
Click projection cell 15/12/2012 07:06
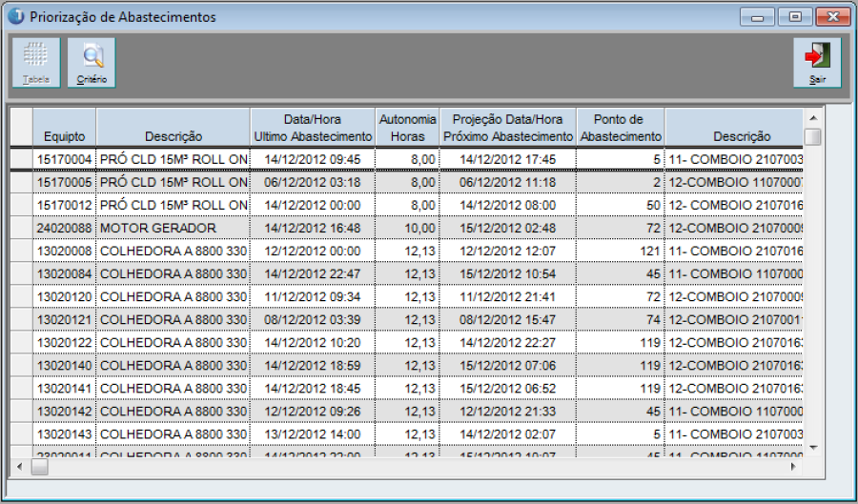point(508,366)
